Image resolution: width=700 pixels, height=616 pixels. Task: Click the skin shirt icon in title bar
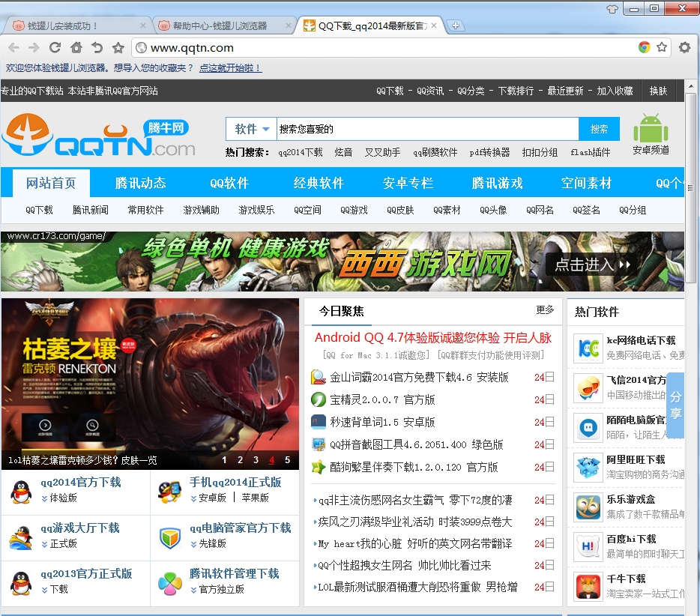pyautogui.click(x=612, y=8)
